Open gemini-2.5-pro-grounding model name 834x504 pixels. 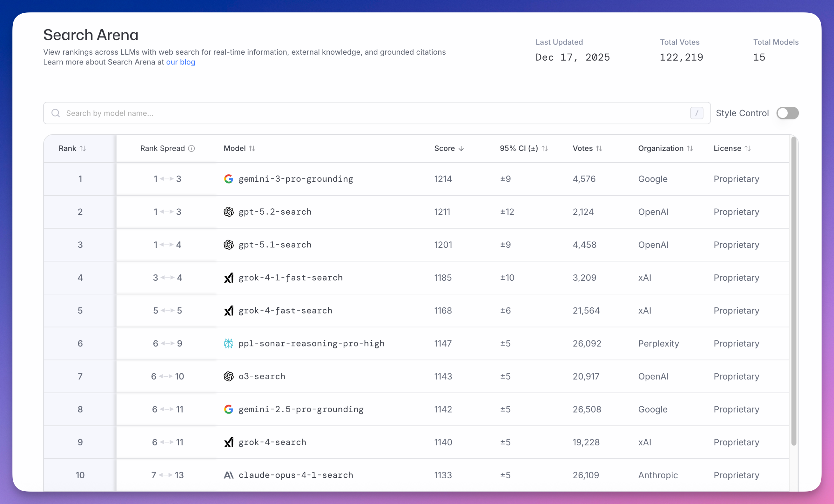[x=301, y=409]
